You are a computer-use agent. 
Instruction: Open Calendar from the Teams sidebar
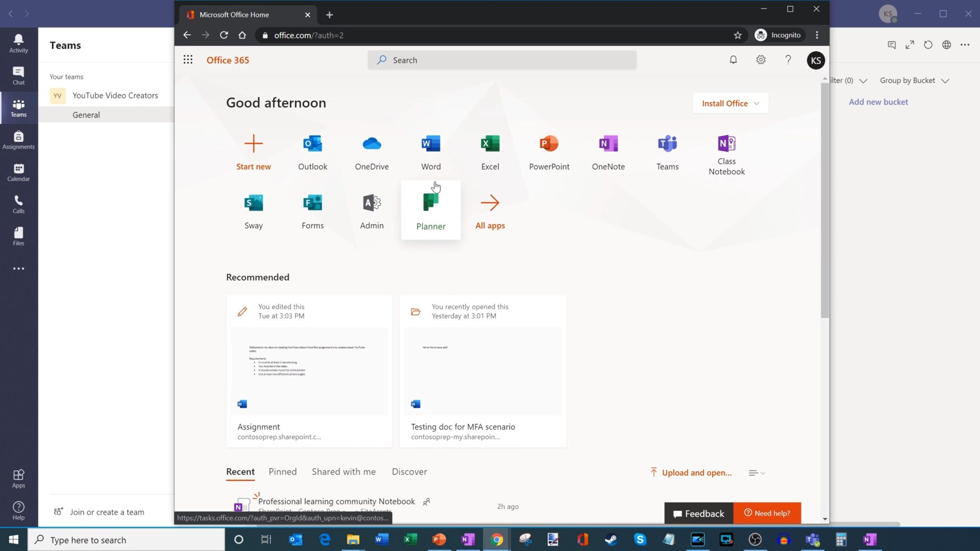click(18, 172)
